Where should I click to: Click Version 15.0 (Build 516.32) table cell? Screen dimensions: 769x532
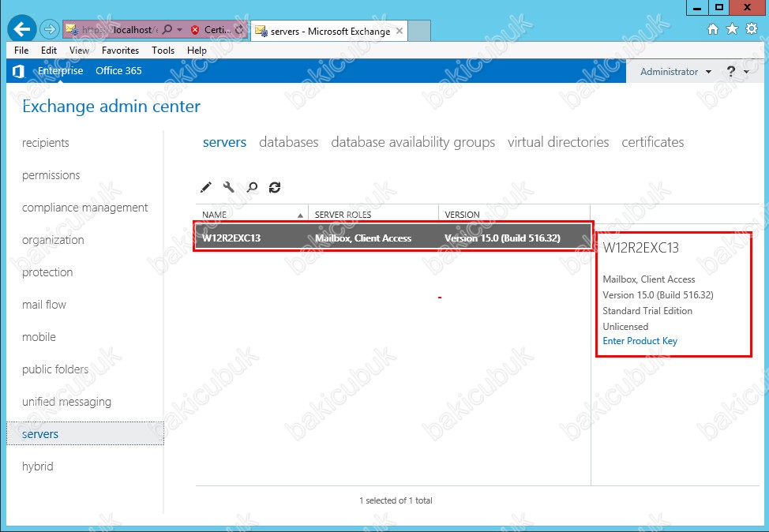(502, 238)
